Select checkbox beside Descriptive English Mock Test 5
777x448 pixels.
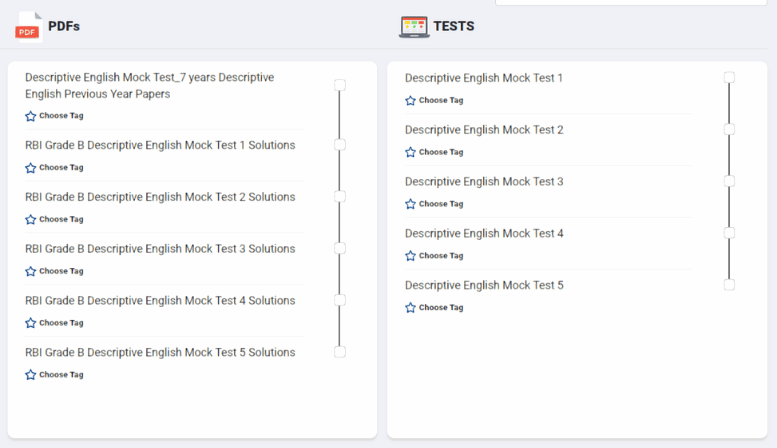729,285
